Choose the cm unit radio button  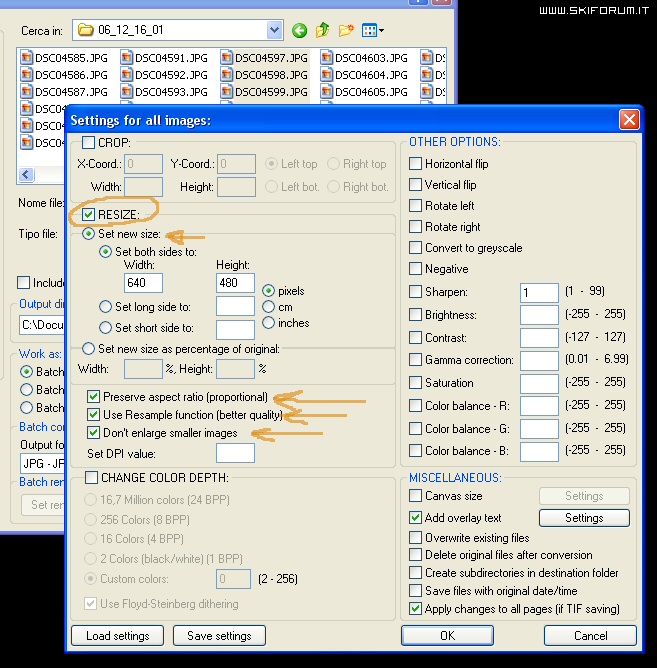268,307
